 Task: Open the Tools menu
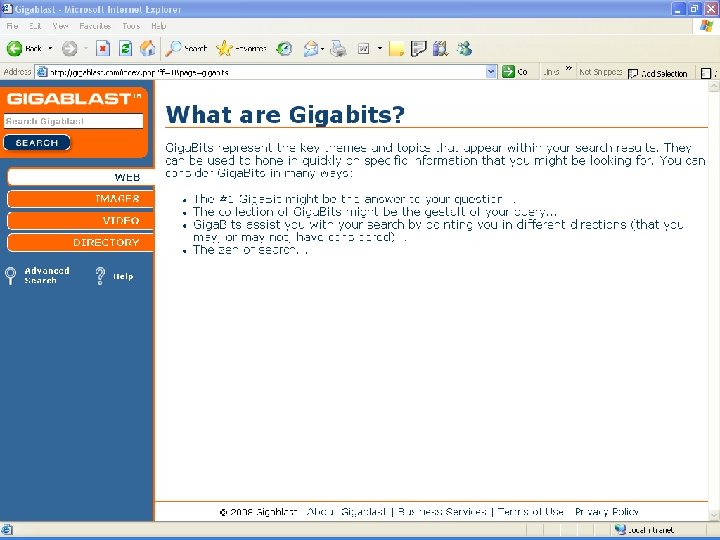131,26
